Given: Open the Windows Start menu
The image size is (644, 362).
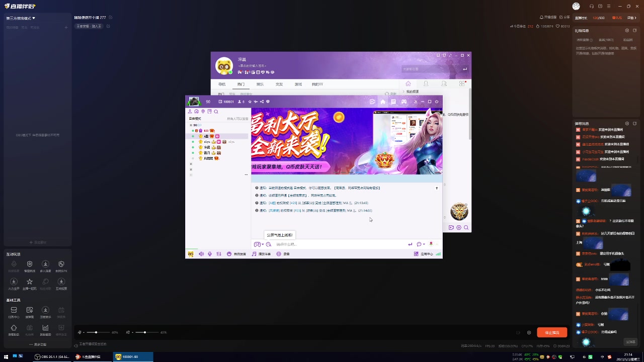Looking at the screenshot, I should 6,357.
